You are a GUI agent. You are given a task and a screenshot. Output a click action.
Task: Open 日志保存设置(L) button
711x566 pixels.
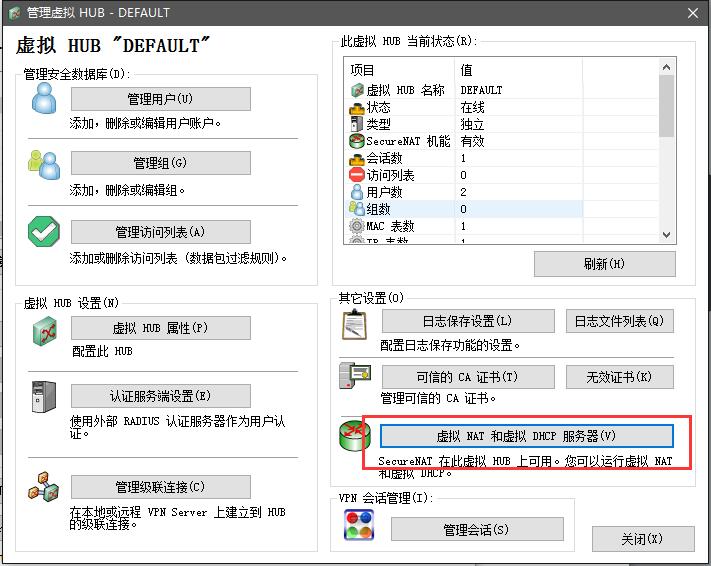tap(468, 321)
